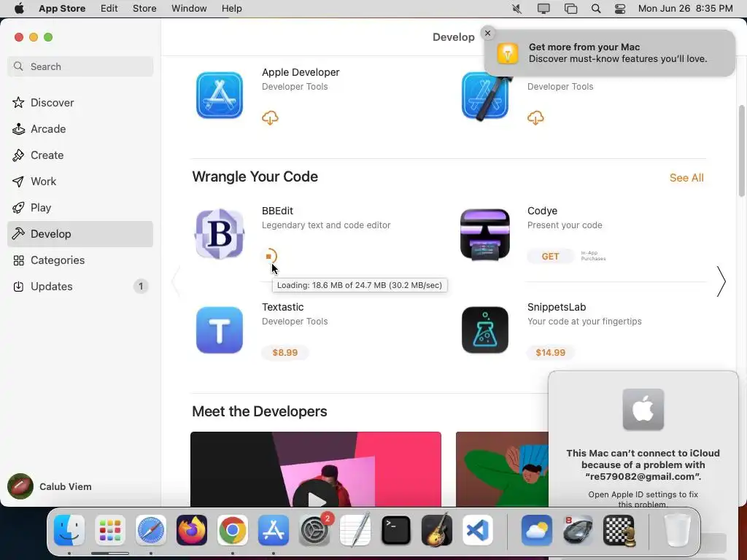Redownload Xcode via its cloud icon
The height and width of the screenshot is (560, 747).
click(x=535, y=117)
